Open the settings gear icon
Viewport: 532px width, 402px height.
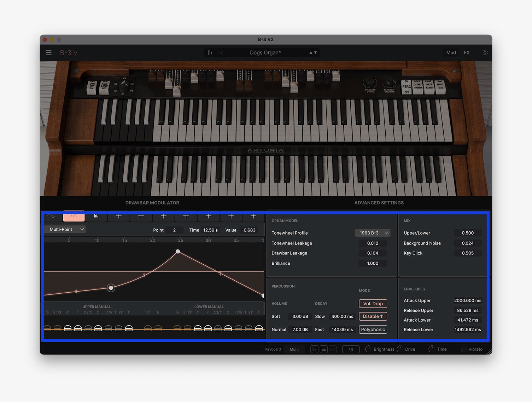coord(485,53)
